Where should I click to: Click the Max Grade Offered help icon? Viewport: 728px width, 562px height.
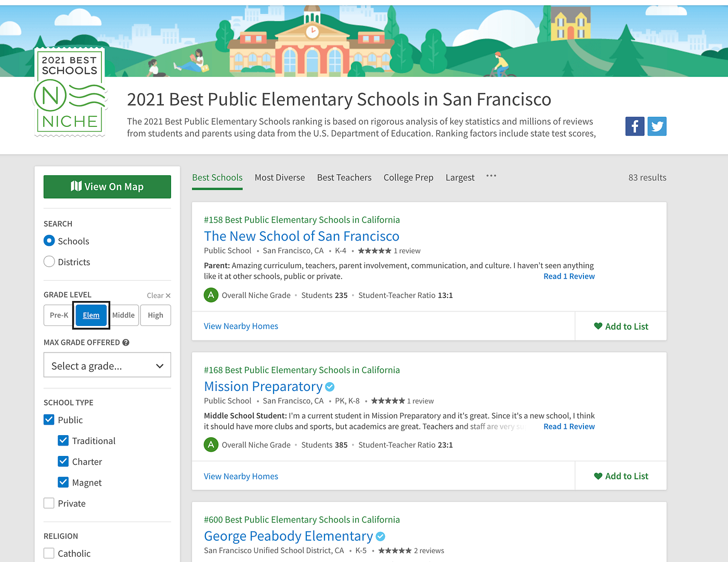tap(126, 343)
